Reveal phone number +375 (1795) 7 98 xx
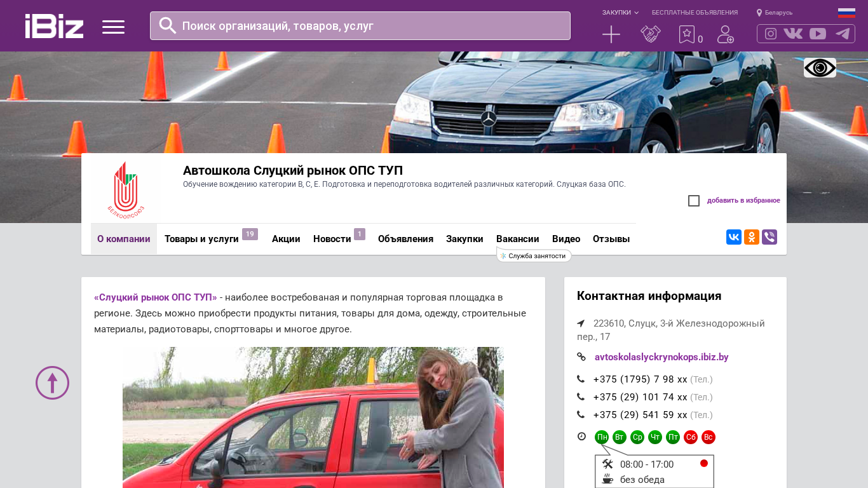This screenshot has height=488, width=868. pyautogui.click(x=641, y=379)
